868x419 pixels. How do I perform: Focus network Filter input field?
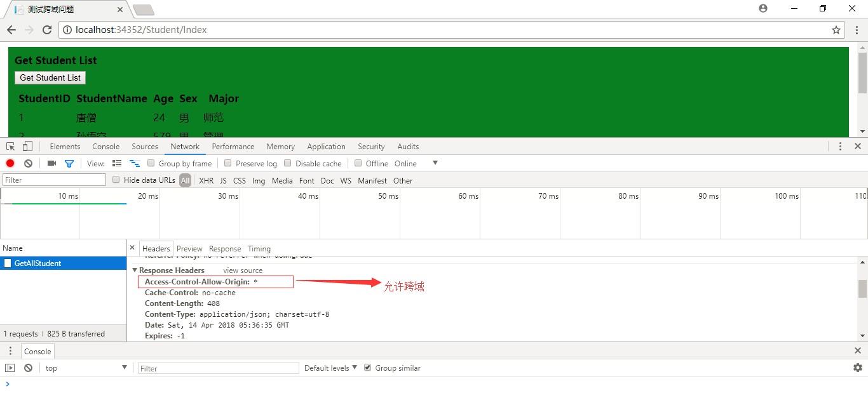coord(54,180)
